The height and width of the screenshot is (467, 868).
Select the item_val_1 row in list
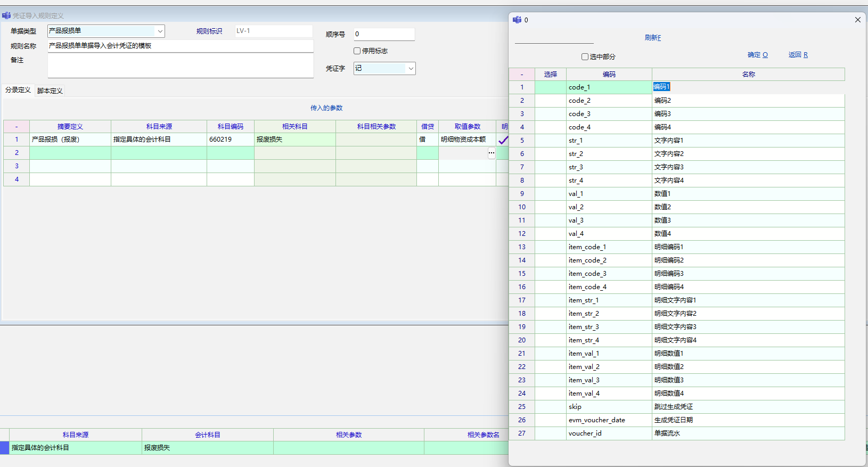click(x=609, y=354)
